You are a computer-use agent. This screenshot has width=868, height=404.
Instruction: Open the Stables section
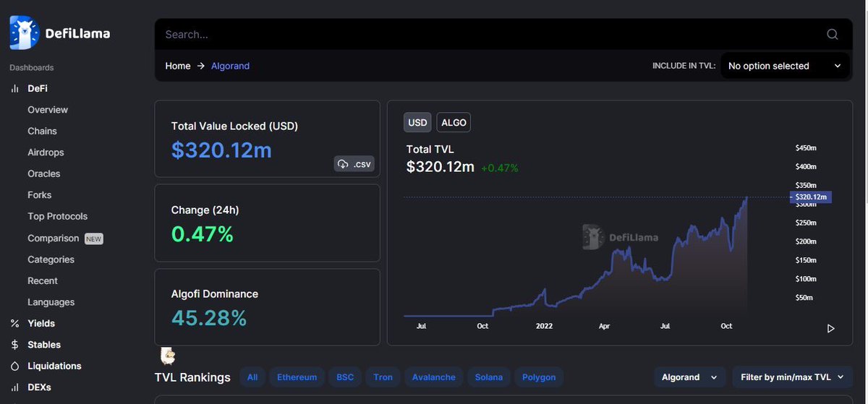click(44, 345)
